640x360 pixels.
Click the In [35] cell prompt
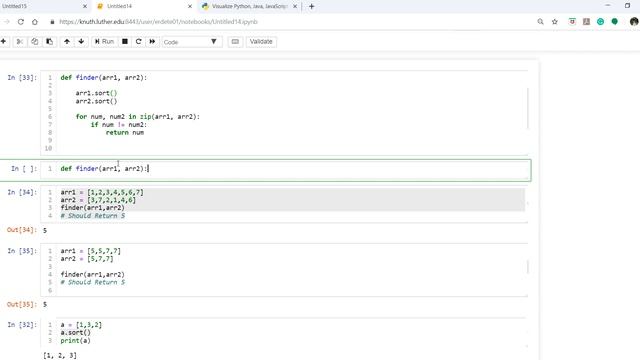coord(22,251)
